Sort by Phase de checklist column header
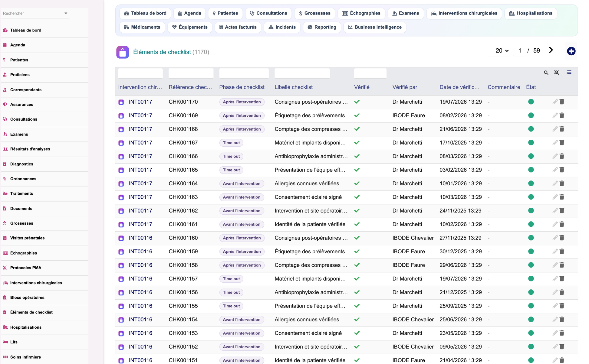 pos(242,87)
